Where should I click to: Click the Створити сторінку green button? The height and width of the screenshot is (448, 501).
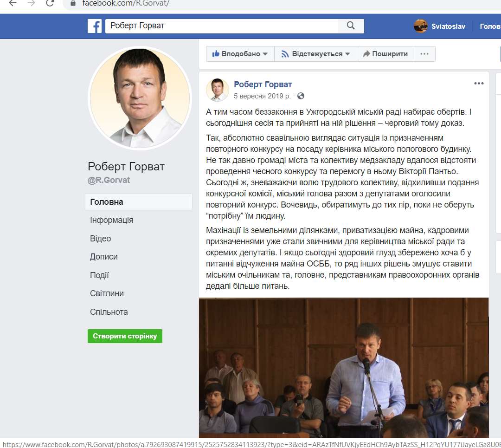[125, 336]
